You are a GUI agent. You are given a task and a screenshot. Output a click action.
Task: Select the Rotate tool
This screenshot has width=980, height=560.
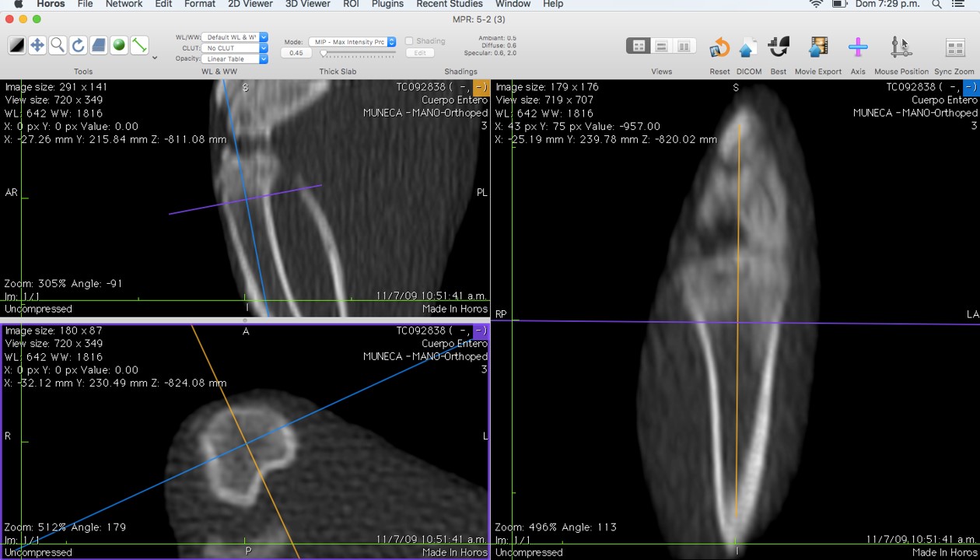pos(78,46)
